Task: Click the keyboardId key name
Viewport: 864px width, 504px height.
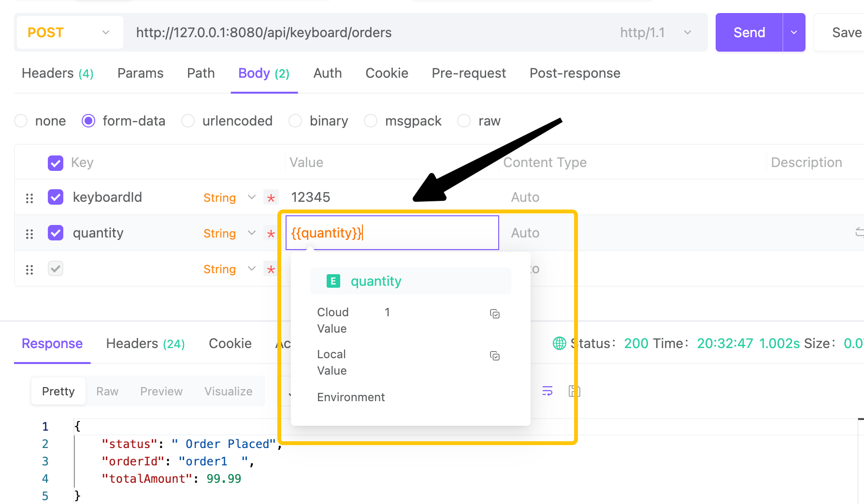Action: pos(107,197)
